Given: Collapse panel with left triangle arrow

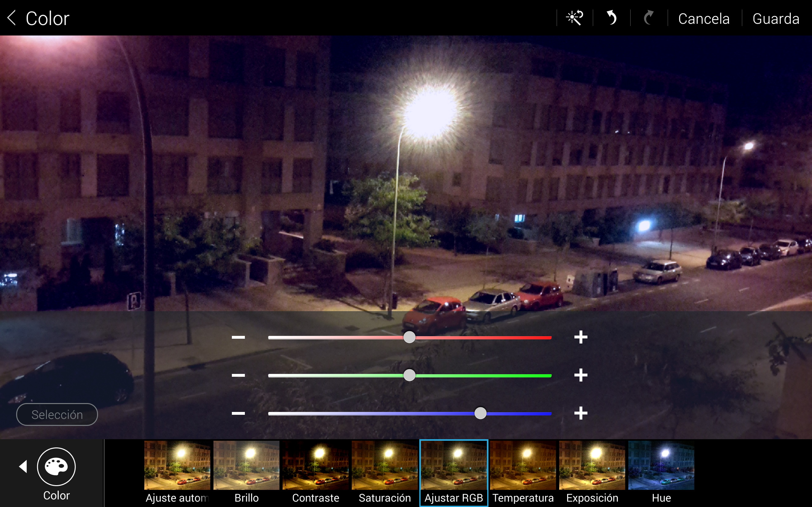Looking at the screenshot, I should click(23, 466).
